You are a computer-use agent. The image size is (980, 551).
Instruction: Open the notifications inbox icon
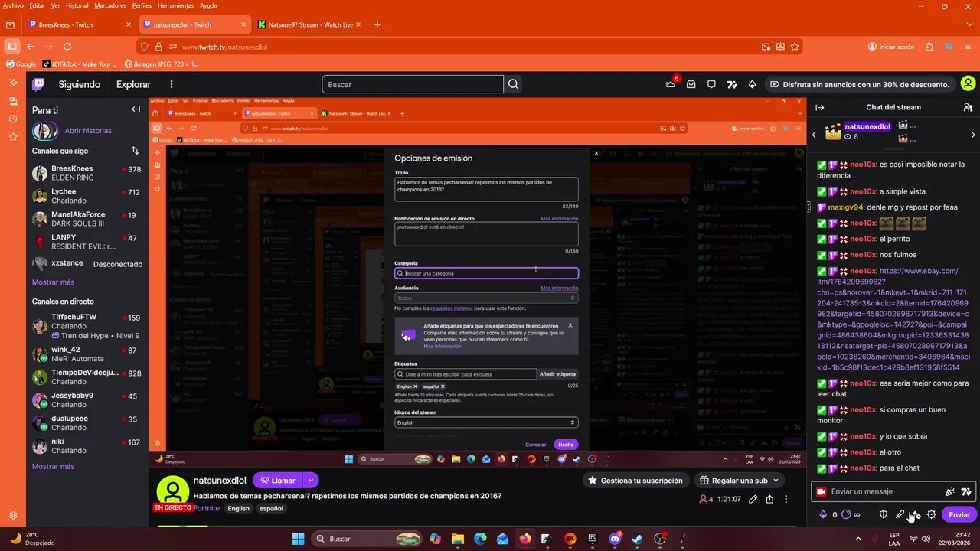tap(691, 84)
